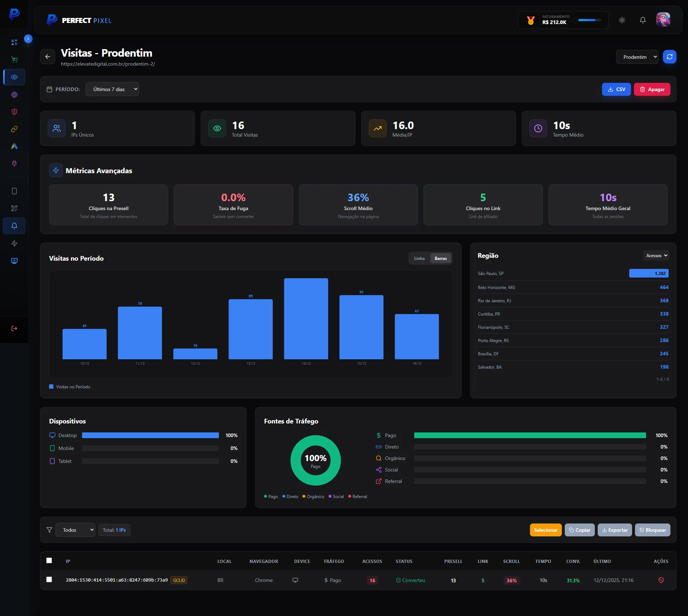The height and width of the screenshot is (616, 688).
Task: Click the CSV download button
Action: pyautogui.click(x=616, y=89)
